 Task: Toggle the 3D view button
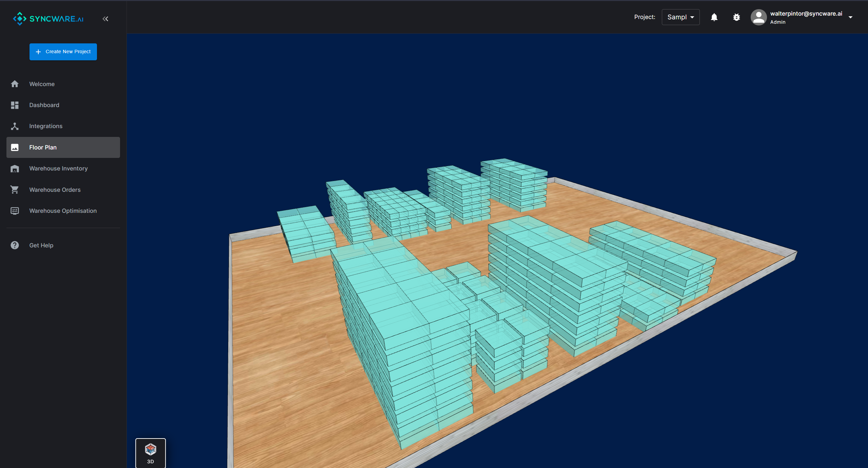(x=151, y=453)
